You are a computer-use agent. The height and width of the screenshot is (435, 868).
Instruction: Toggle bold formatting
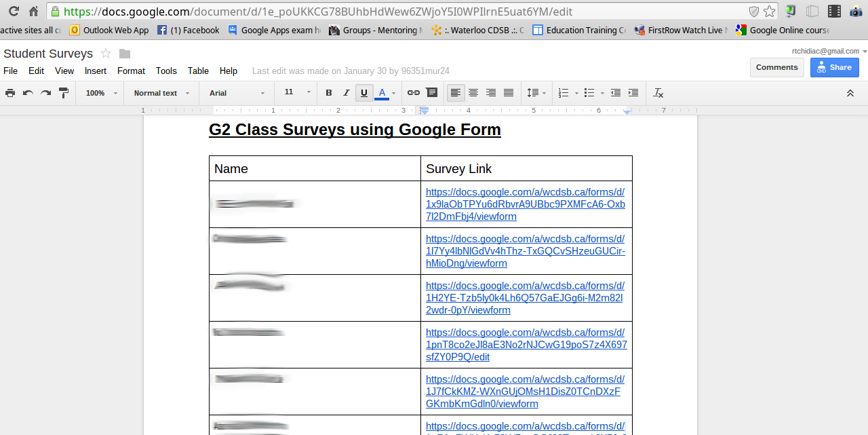[x=328, y=93]
